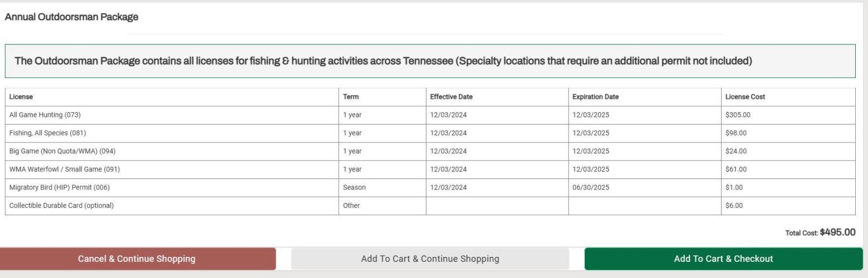Click the $495.00 total cost amount

pos(837,232)
